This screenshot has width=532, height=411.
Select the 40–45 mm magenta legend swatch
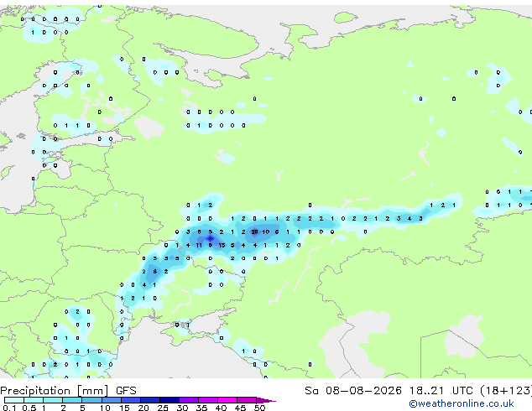[x=227, y=400]
